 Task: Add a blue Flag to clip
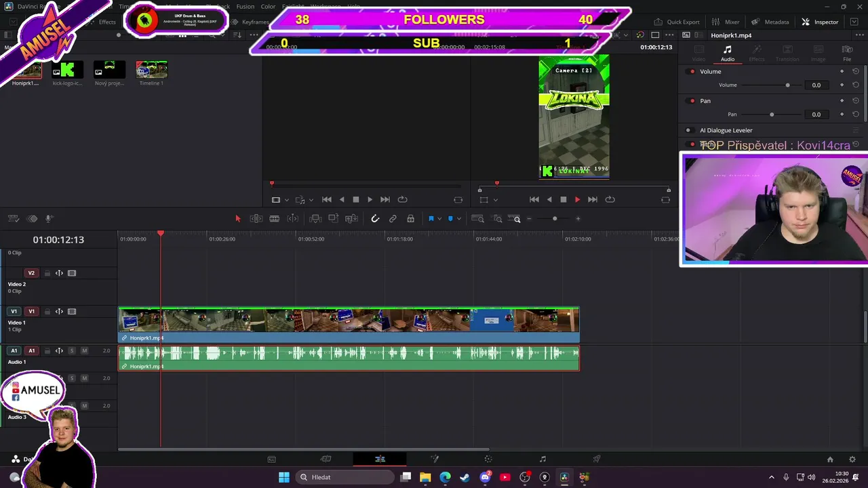point(431,218)
